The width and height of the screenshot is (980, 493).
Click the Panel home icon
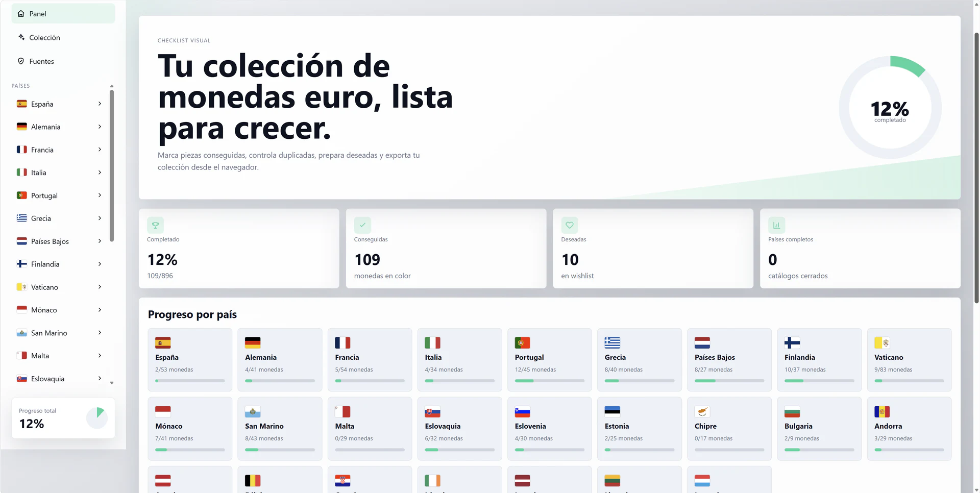[21, 14]
